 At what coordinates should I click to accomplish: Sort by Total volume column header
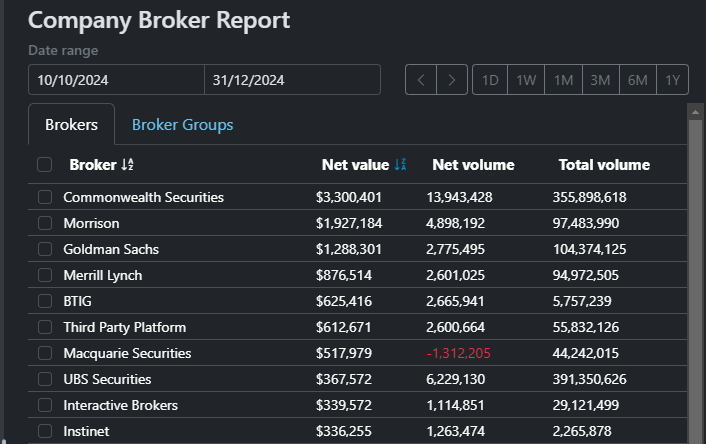(604, 165)
